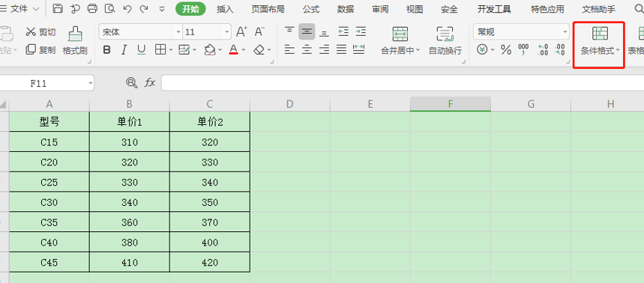Open the 宋体 font name dropdown
The image size is (644, 283).
click(x=178, y=32)
